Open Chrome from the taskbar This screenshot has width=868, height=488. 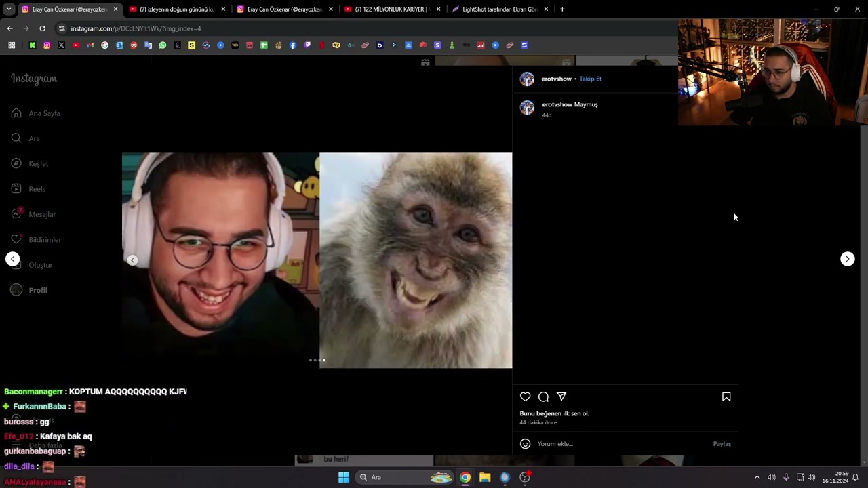click(465, 477)
